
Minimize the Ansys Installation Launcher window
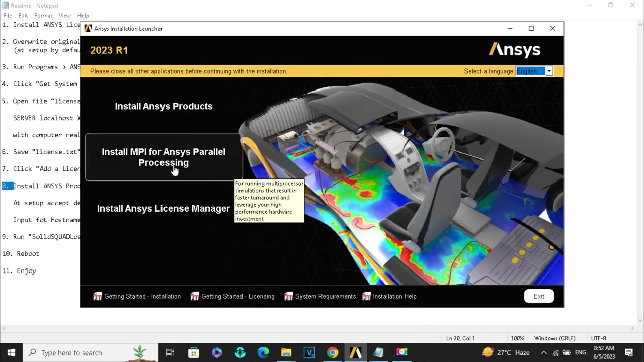pyautogui.click(x=510, y=29)
